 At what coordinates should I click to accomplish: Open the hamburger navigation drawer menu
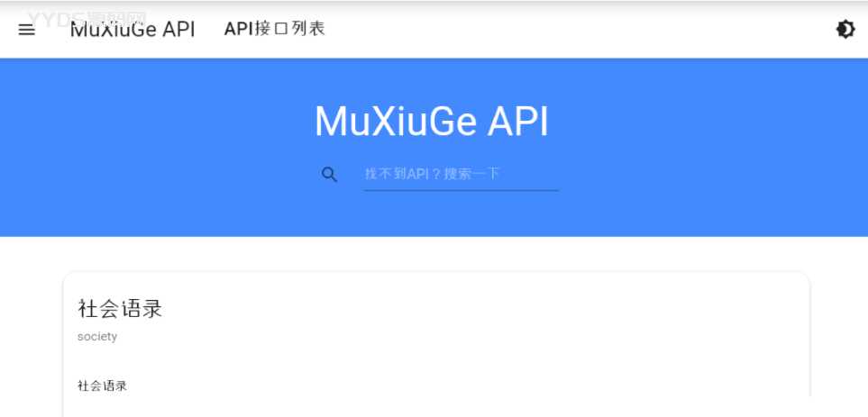click(x=27, y=29)
